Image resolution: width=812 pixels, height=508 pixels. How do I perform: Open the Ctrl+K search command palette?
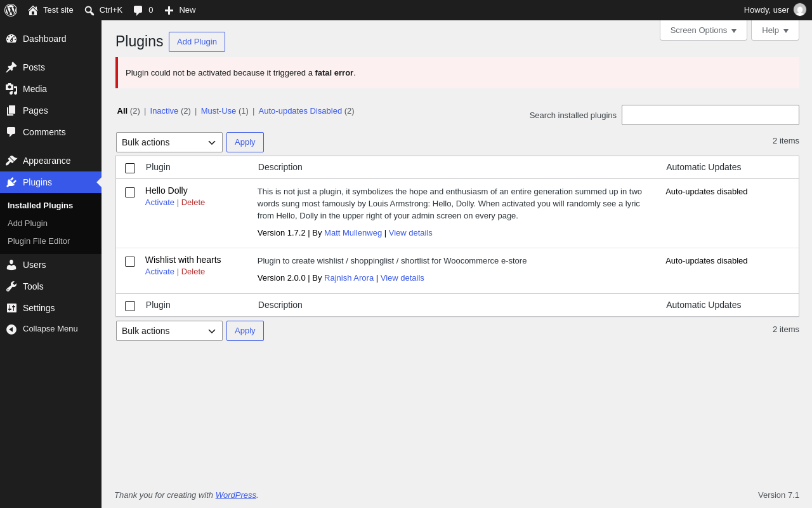[x=103, y=10]
